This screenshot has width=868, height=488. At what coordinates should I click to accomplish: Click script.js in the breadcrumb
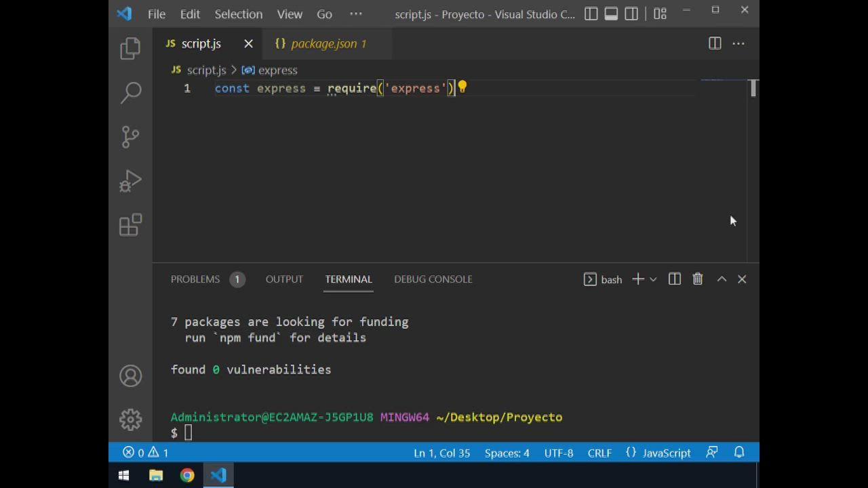pyautogui.click(x=206, y=70)
